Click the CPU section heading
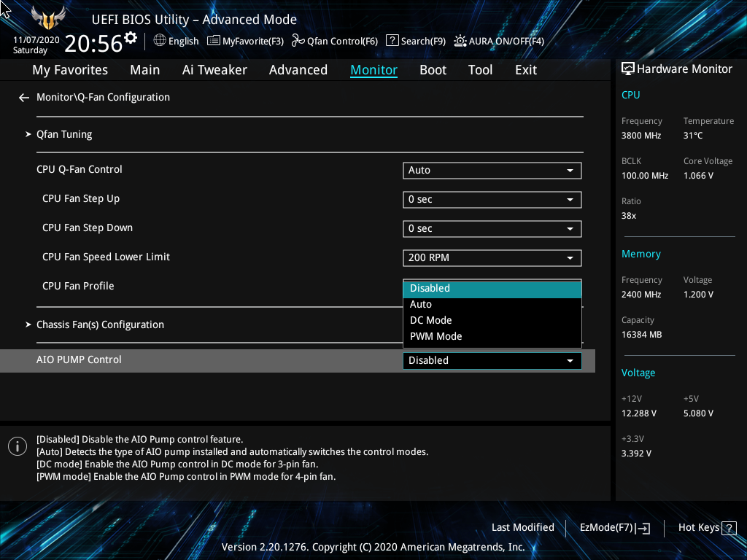 (631, 95)
